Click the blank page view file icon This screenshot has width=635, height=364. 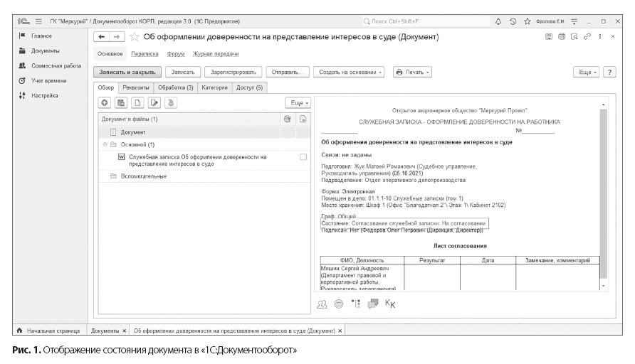pyautogui.click(x=137, y=102)
